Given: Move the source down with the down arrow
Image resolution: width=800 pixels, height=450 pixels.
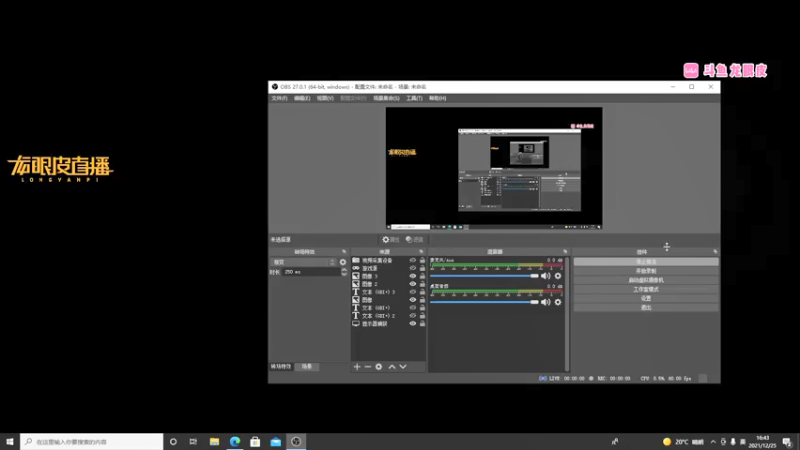Looking at the screenshot, I should [x=403, y=367].
